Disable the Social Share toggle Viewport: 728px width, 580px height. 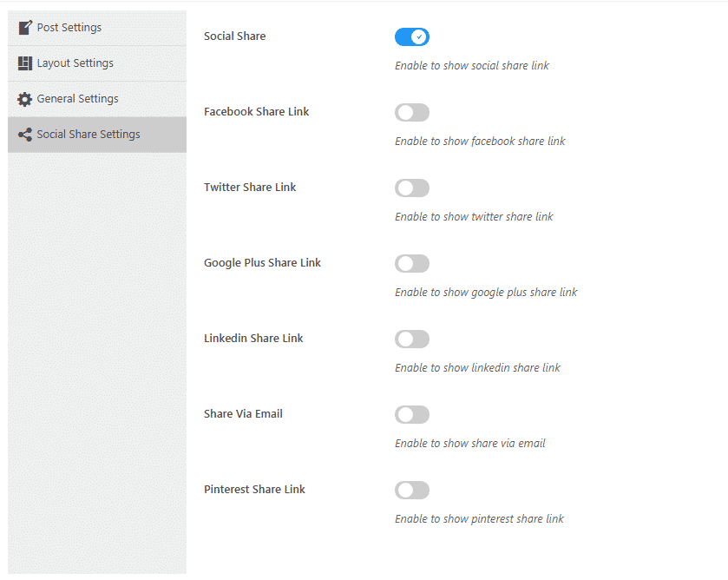pos(412,36)
